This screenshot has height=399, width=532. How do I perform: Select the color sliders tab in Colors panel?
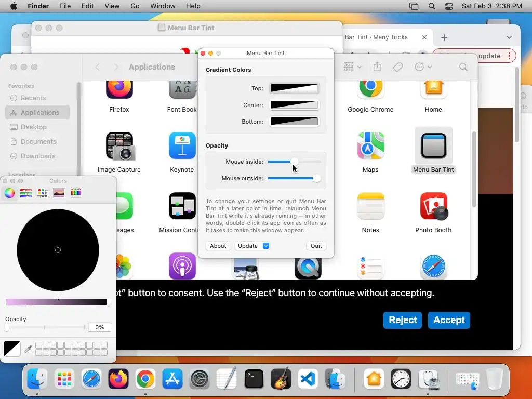pyautogui.click(x=26, y=193)
